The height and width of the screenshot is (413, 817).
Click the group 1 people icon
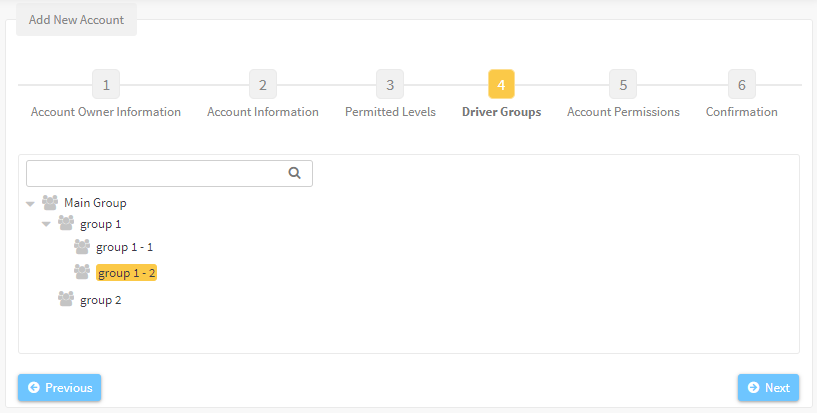point(66,223)
